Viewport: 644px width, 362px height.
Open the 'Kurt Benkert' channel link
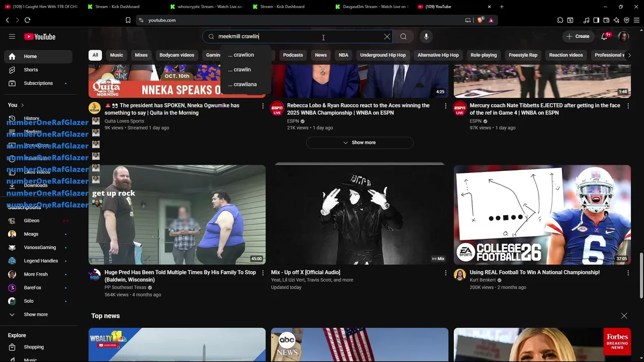tap(482, 280)
